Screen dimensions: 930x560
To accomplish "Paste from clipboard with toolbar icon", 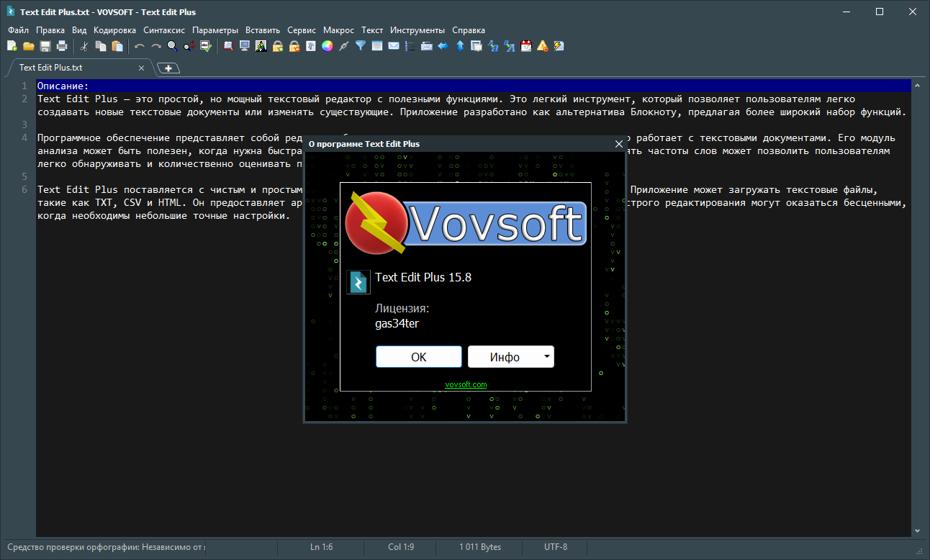I will click(x=117, y=46).
